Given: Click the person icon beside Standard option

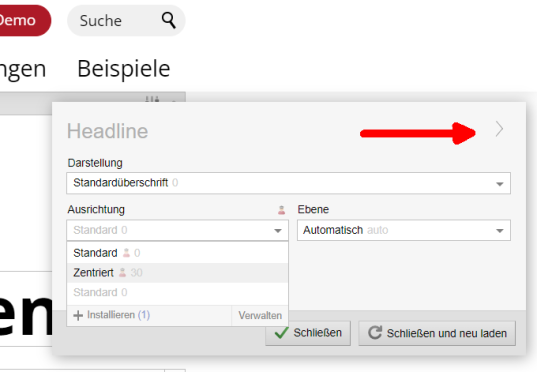Looking at the screenshot, I should tap(126, 253).
